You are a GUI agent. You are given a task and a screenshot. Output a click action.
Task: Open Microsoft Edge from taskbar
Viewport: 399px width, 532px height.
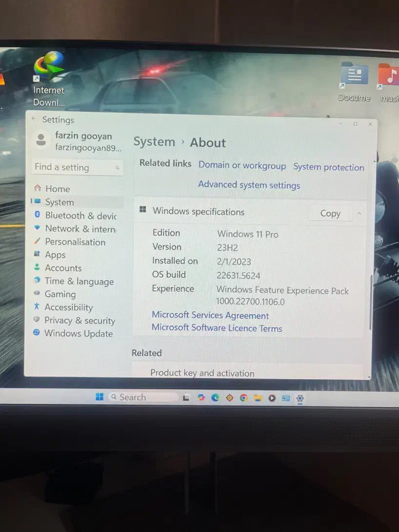(215, 398)
